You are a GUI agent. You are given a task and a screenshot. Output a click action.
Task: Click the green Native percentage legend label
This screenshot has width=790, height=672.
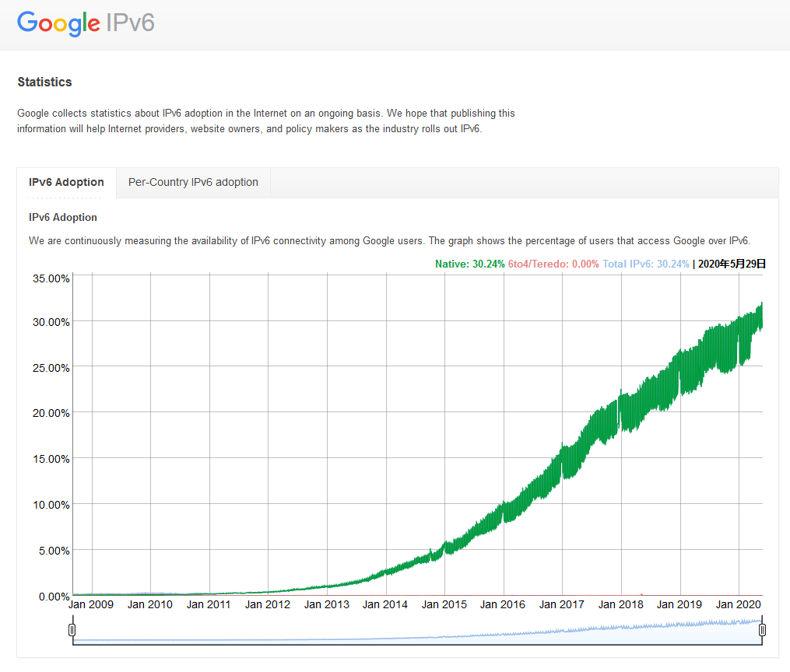point(469,264)
